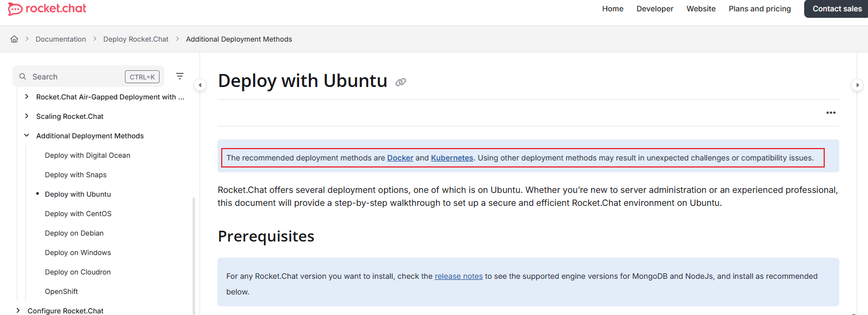The height and width of the screenshot is (315, 868).
Task: Expand Rocket.Chat Air-Gapped Deployment section
Action: point(26,97)
